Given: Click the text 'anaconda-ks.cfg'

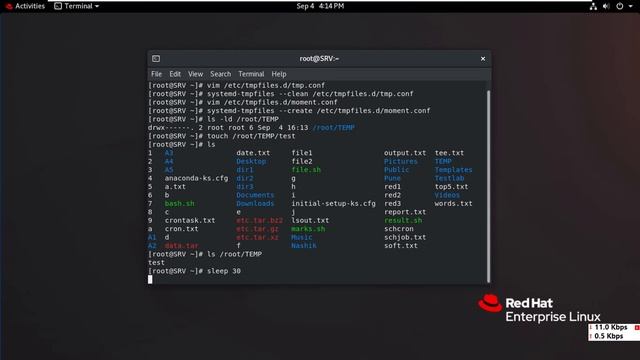Looking at the screenshot, I should 196,178.
